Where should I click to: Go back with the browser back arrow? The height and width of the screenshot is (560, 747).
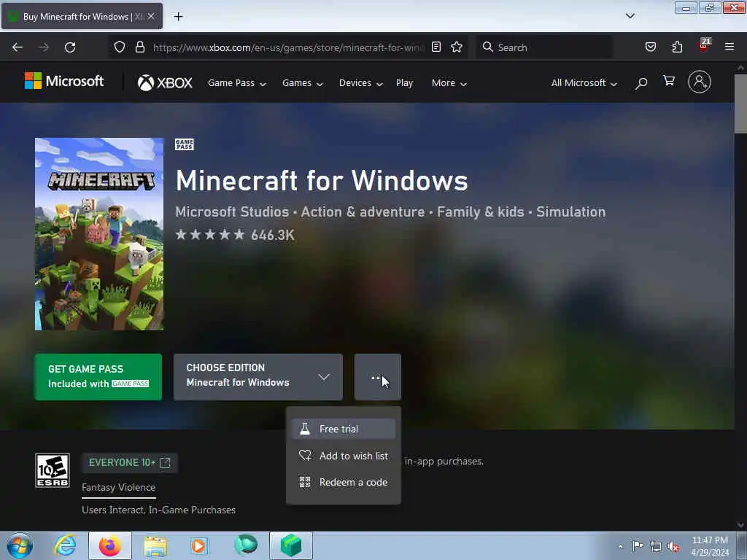(18, 47)
